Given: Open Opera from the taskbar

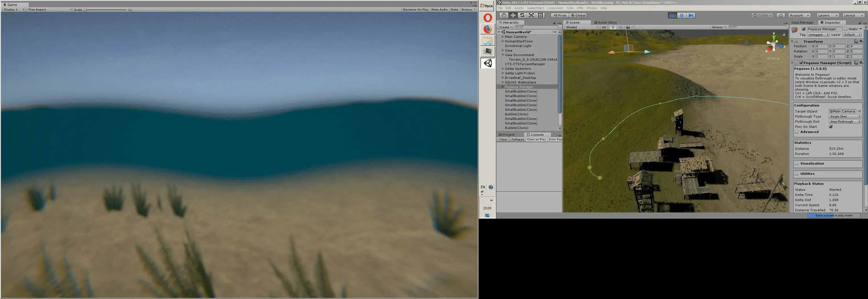Looking at the screenshot, I should coord(488,17).
